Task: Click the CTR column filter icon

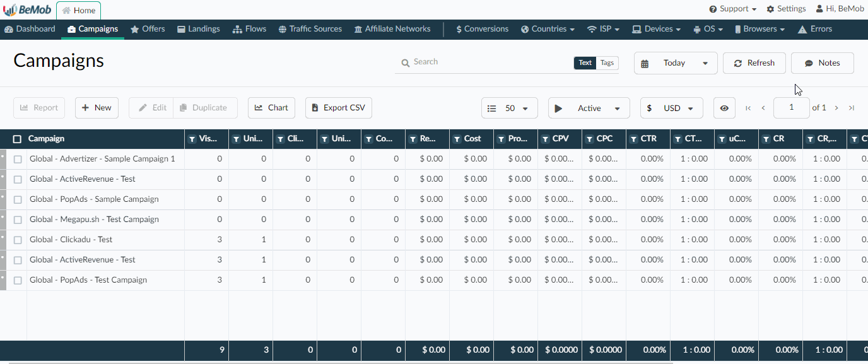Action: pos(634,139)
